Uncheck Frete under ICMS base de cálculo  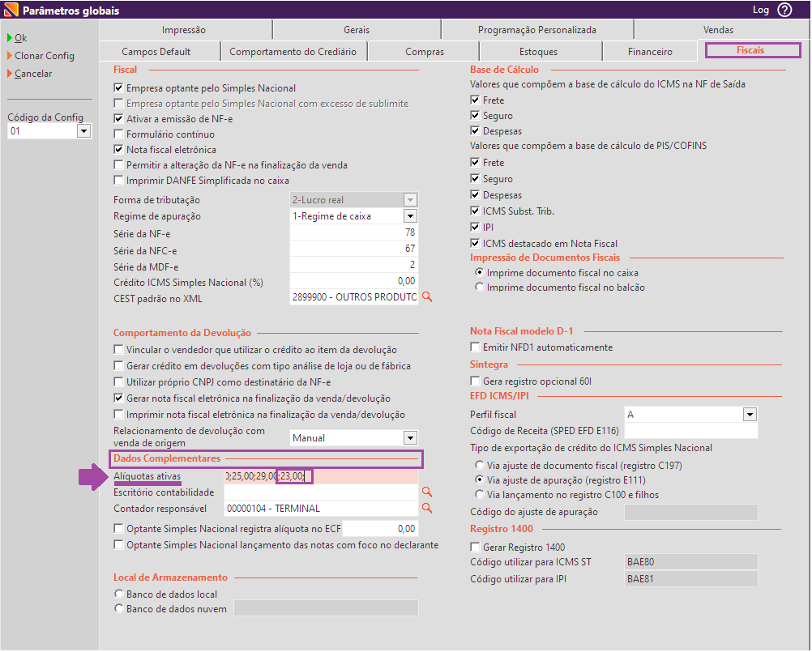tap(475, 100)
